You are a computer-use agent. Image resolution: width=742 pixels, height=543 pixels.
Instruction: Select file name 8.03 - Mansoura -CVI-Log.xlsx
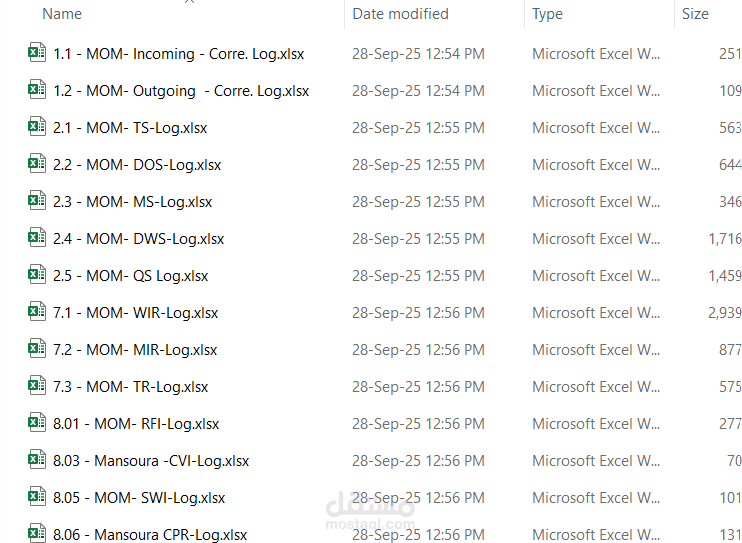(x=151, y=461)
